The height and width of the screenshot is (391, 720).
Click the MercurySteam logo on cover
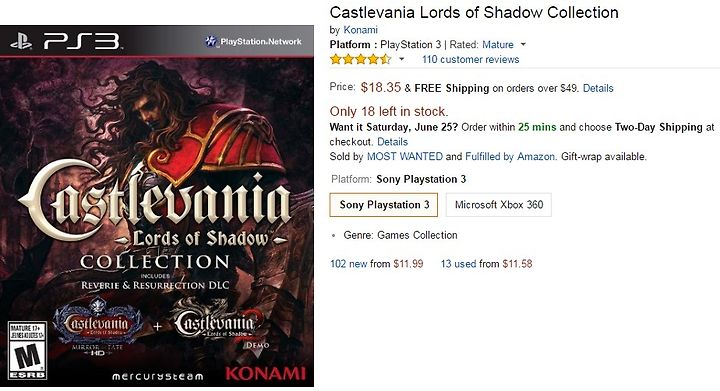pos(158,376)
